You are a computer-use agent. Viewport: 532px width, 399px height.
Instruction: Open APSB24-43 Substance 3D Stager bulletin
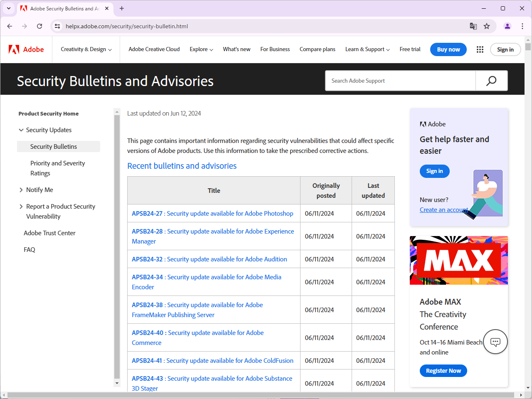[212, 383]
